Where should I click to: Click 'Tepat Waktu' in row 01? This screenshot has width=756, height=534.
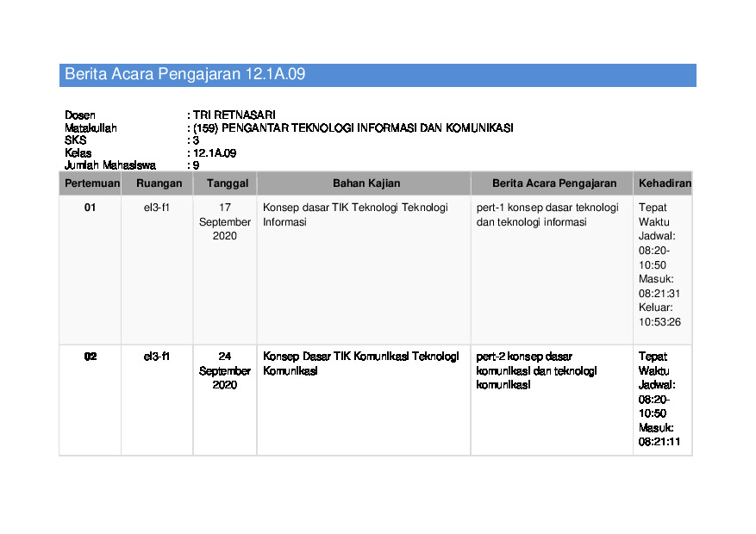pos(653,214)
